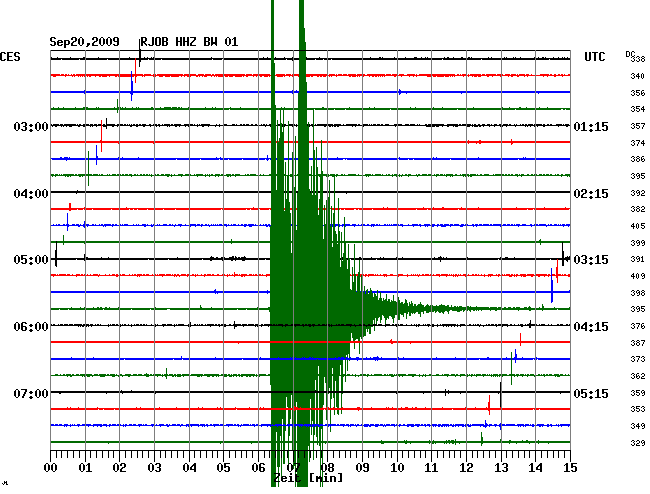Click the DC offset value 357
The height and width of the screenshot is (494, 650).
pyautogui.click(x=638, y=126)
